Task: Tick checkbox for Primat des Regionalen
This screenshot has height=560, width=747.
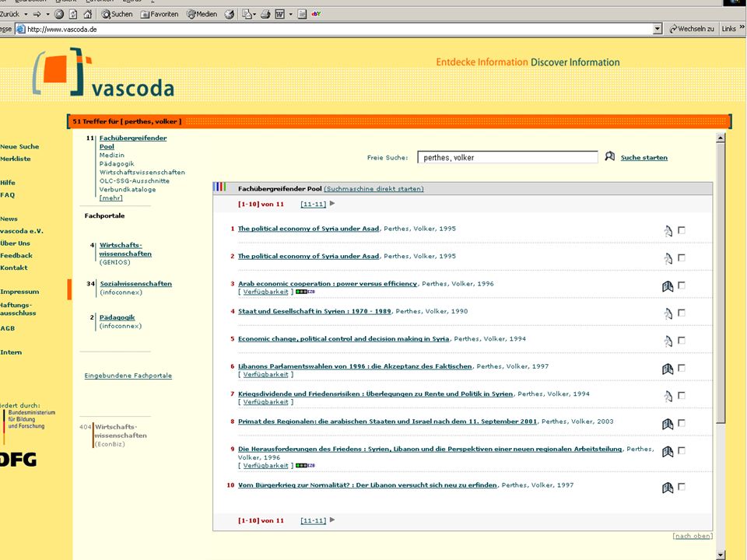Action: pyautogui.click(x=682, y=423)
